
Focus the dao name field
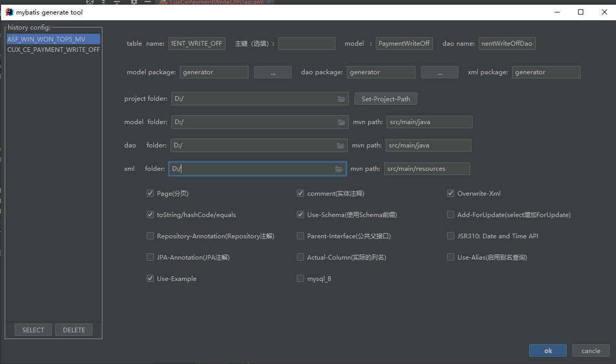point(507,44)
